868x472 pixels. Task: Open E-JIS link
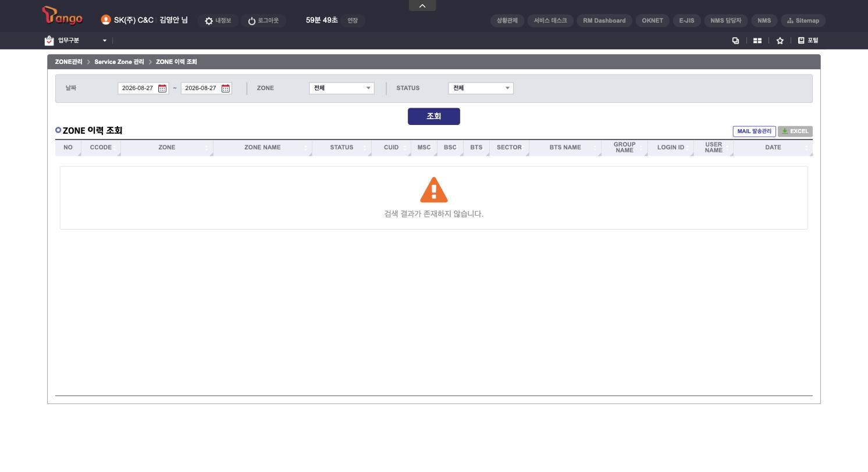click(686, 21)
